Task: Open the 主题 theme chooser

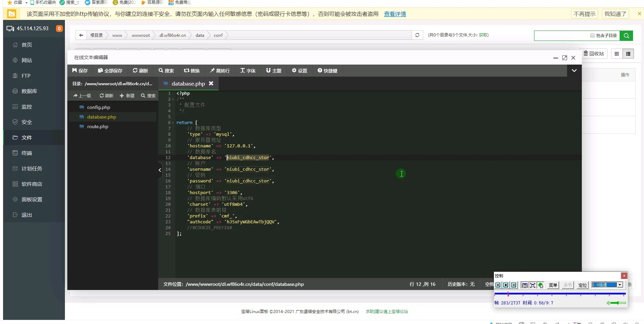Action: click(x=273, y=70)
